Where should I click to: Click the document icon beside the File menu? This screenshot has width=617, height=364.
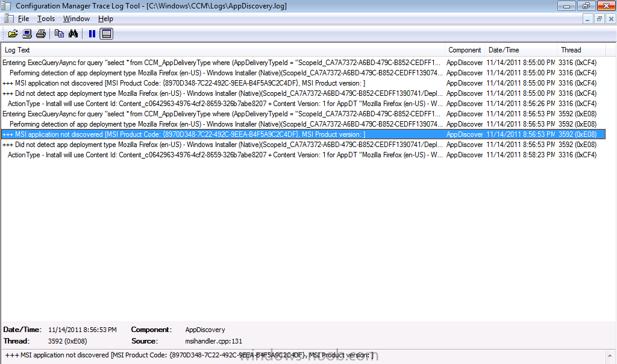(x=8, y=19)
